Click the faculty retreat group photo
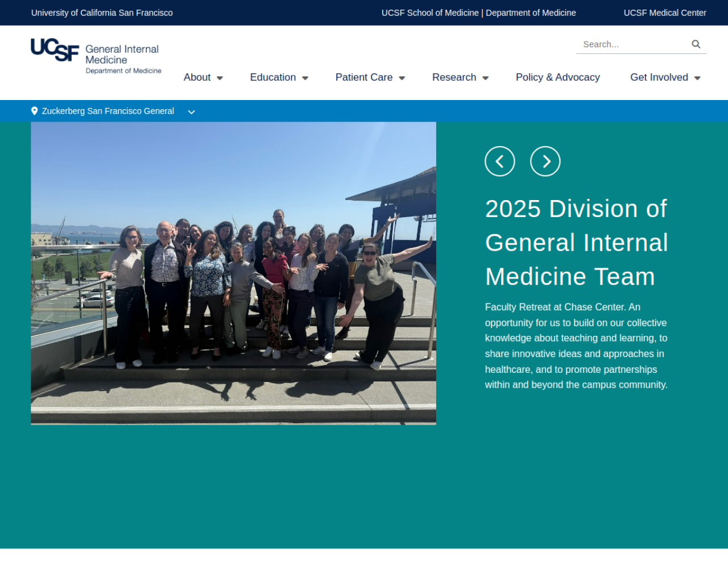This screenshot has height=582, width=728. 233,273
